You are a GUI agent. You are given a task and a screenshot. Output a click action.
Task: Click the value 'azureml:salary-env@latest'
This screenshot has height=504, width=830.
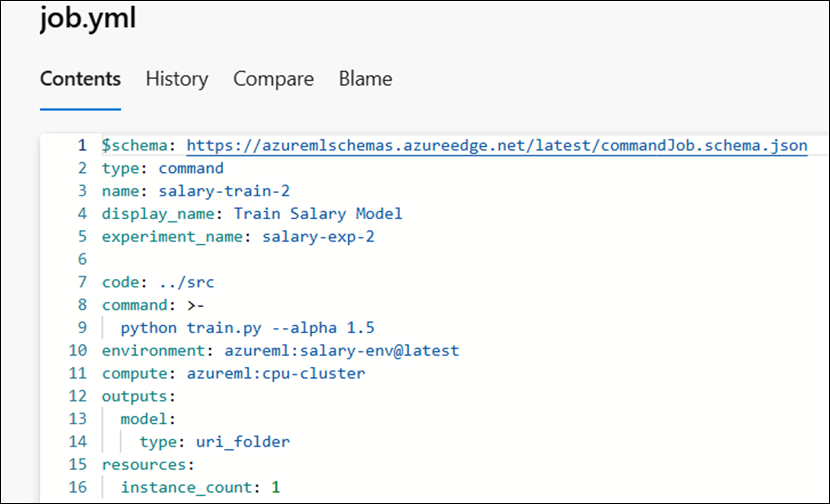pos(342,351)
